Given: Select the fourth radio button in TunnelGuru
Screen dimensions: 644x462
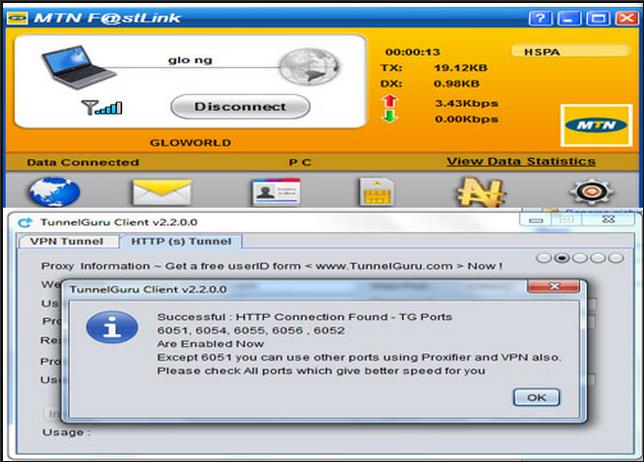Looking at the screenshot, I should [598, 258].
